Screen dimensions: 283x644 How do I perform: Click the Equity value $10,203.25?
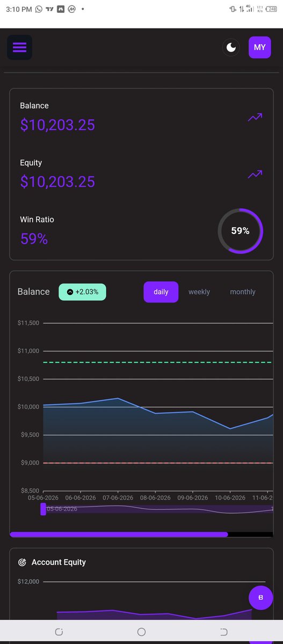pos(57,182)
